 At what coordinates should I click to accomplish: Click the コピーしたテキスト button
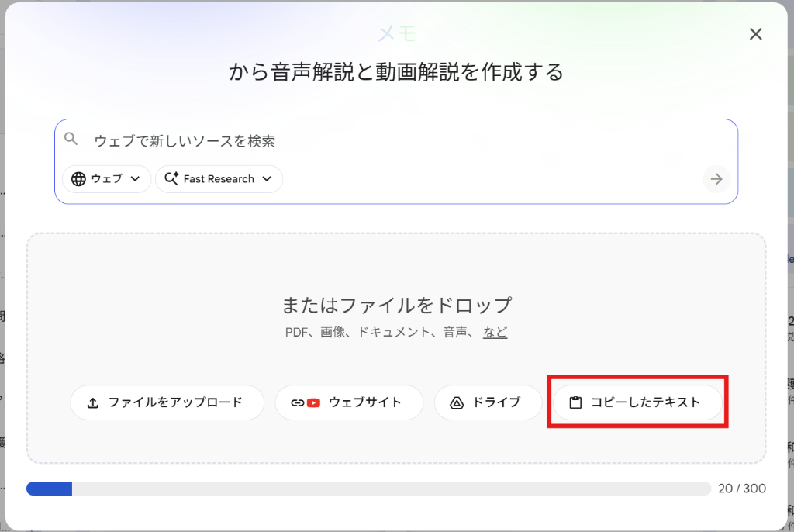637,402
